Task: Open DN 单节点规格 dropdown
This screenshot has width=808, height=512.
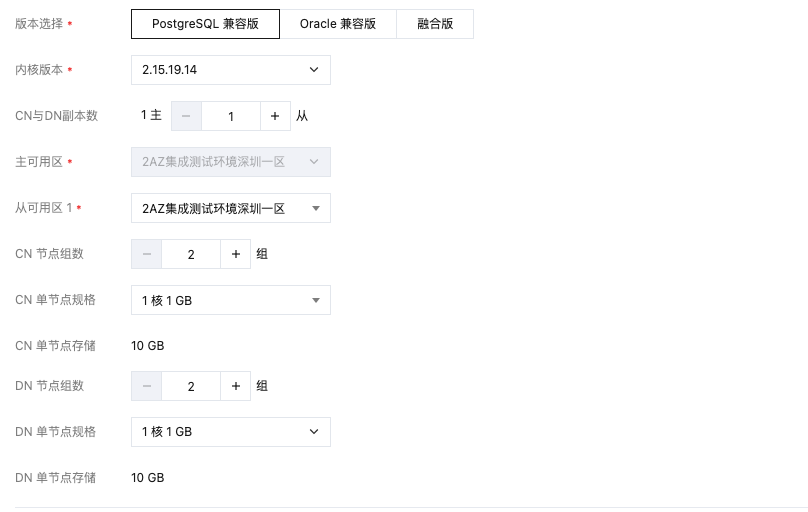Action: (230, 432)
